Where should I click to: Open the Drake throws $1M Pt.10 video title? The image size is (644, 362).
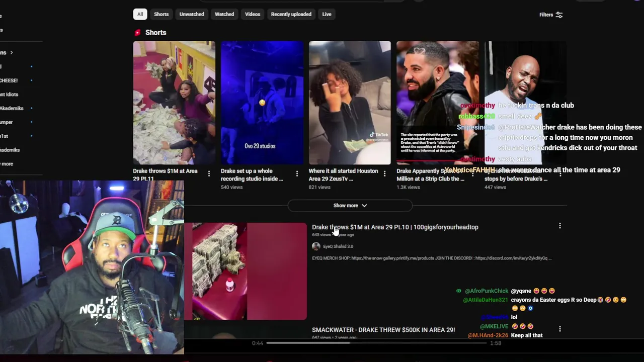coord(395,227)
